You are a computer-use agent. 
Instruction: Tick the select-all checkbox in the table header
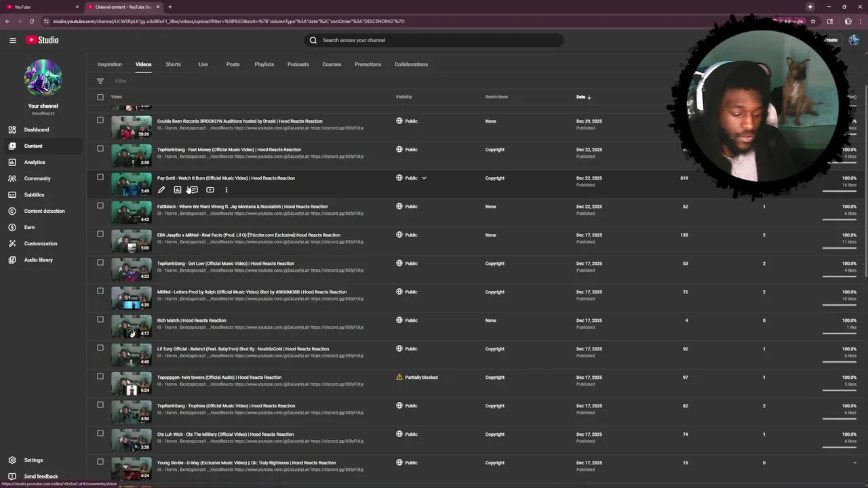coord(100,97)
